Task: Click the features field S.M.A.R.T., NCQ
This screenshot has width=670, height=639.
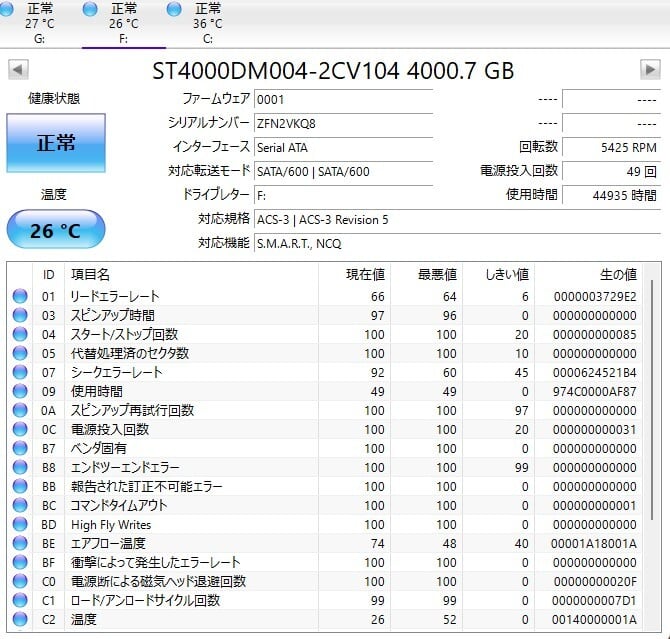Action: pyautogui.click(x=457, y=244)
